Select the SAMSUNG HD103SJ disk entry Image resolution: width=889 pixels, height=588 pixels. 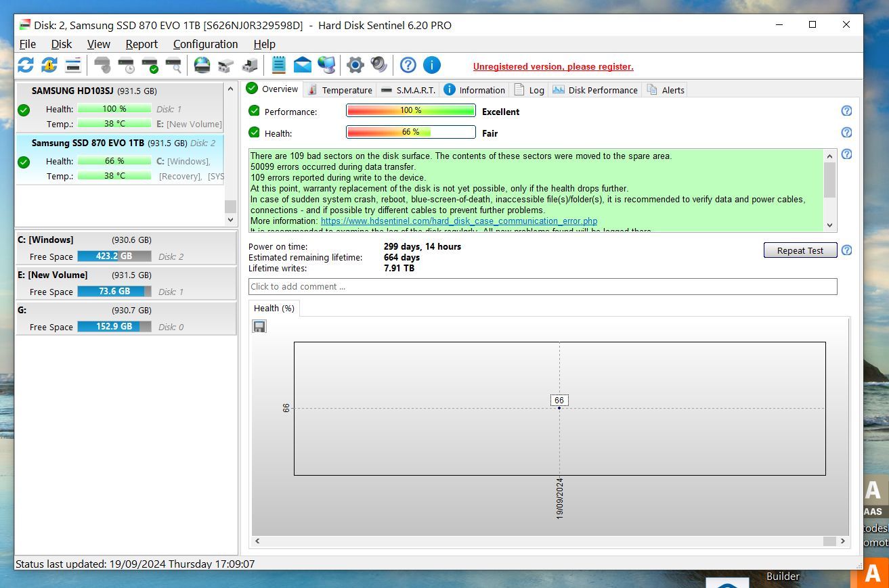[x=119, y=107]
